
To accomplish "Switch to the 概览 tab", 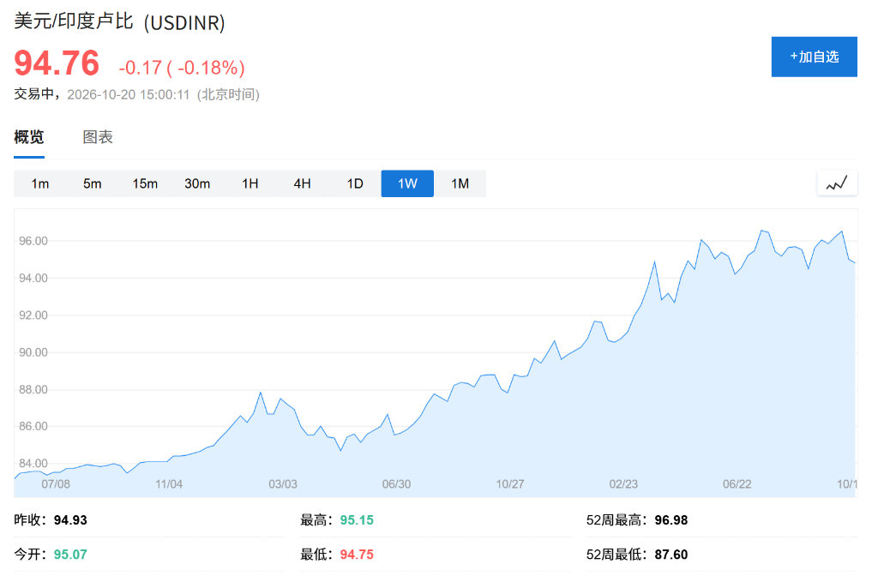I will (29, 136).
